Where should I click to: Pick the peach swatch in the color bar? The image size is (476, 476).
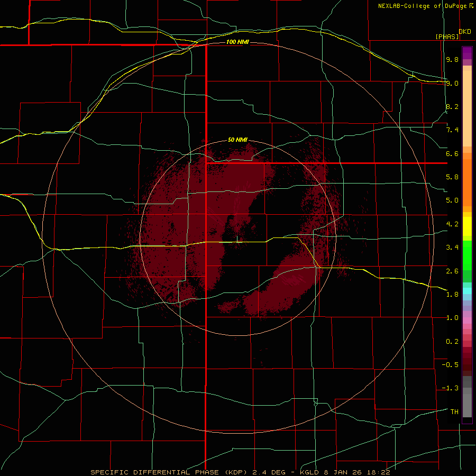(467, 108)
